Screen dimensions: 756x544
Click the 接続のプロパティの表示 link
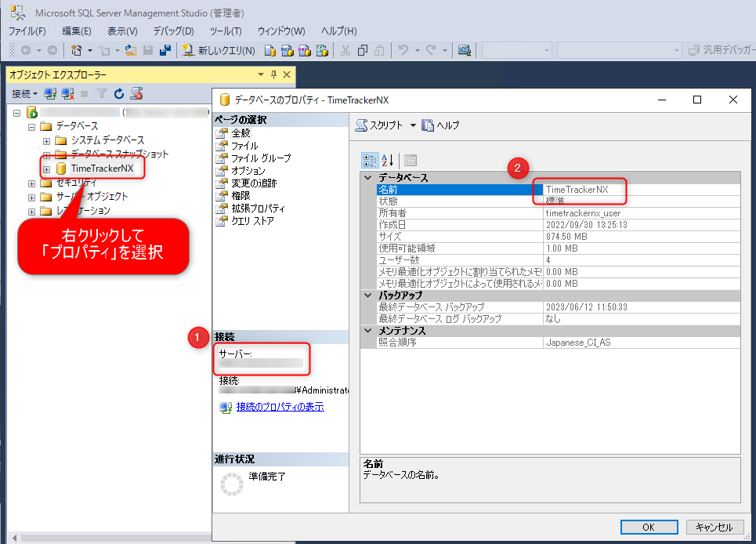[280, 407]
